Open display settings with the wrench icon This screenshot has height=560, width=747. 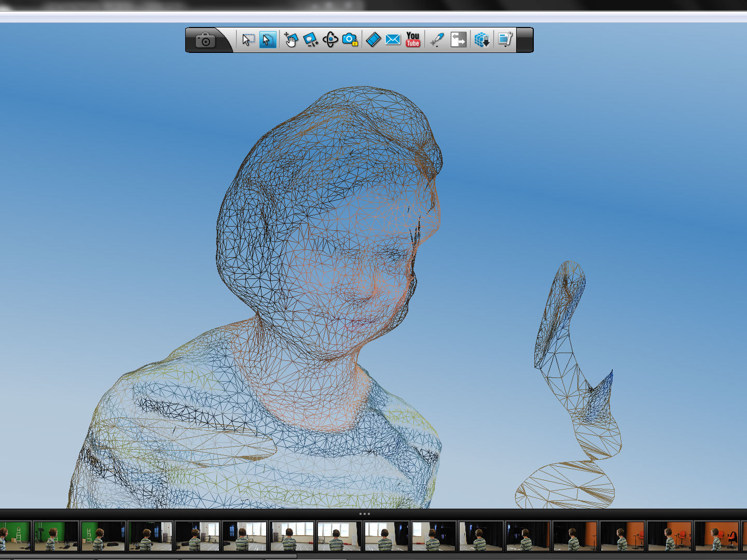coord(505,40)
